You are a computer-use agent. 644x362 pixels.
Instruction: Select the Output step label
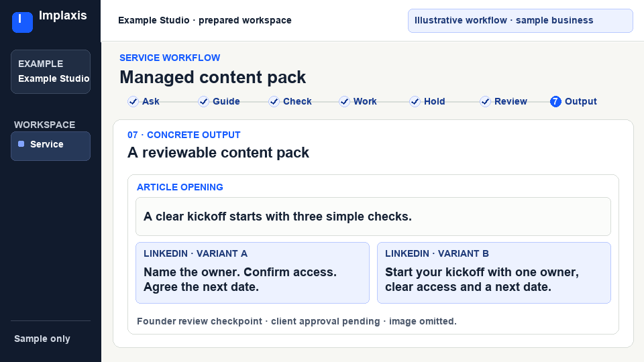click(581, 101)
